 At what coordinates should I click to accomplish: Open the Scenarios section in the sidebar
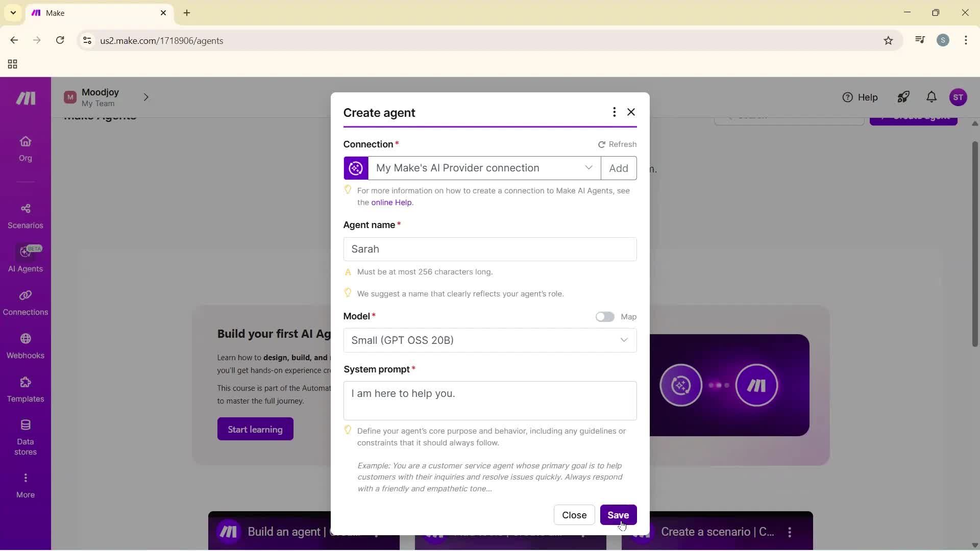click(x=25, y=216)
